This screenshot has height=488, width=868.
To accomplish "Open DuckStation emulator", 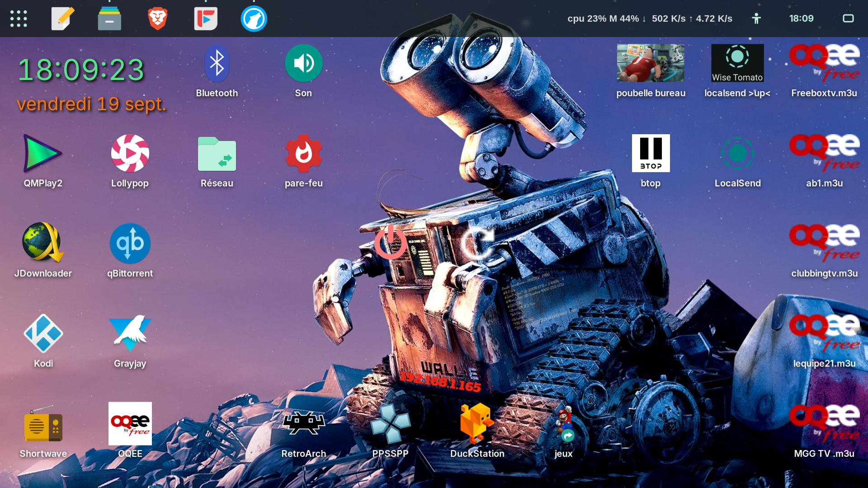I will 477,424.
